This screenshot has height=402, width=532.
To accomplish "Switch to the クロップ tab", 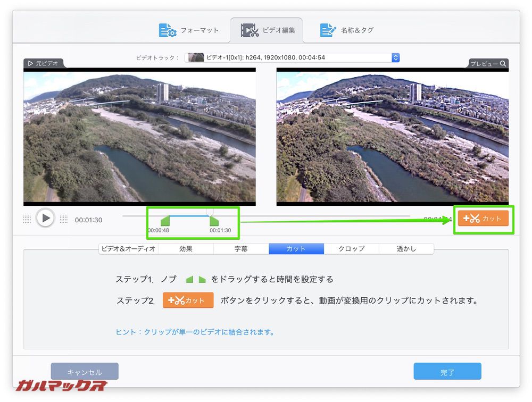I will pyautogui.click(x=351, y=248).
